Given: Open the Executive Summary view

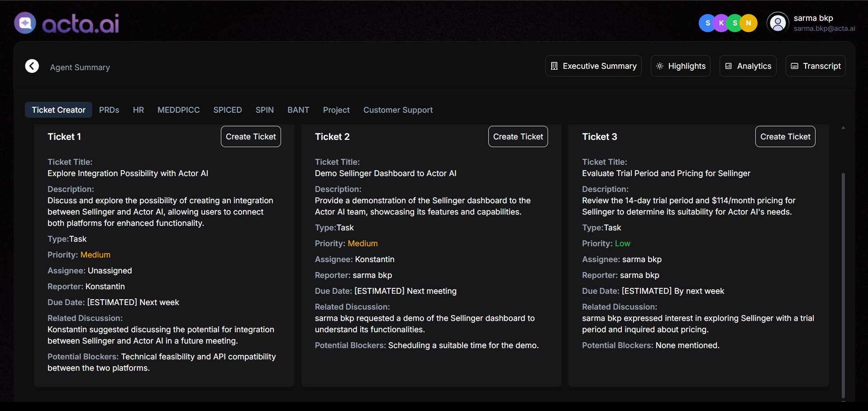Looking at the screenshot, I should [593, 66].
